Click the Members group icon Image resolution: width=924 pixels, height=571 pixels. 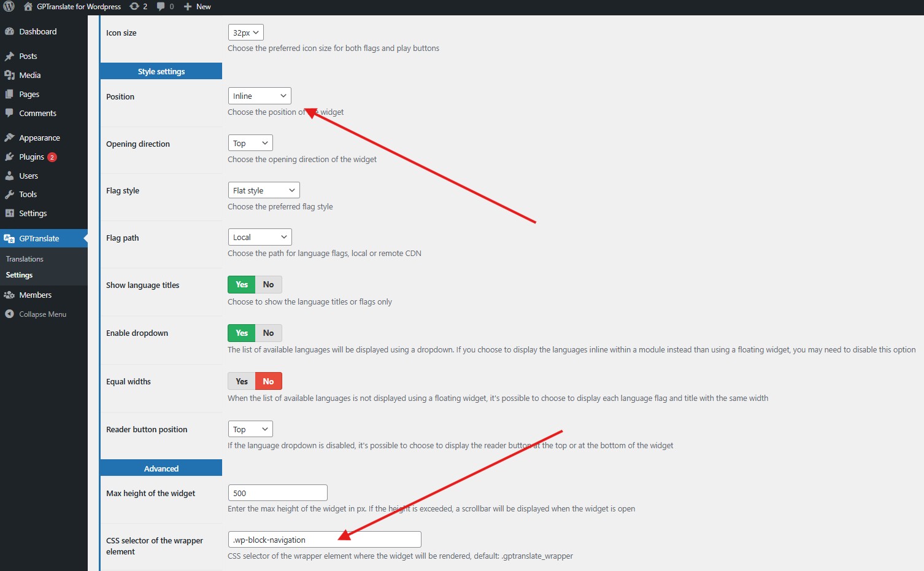(x=9, y=295)
